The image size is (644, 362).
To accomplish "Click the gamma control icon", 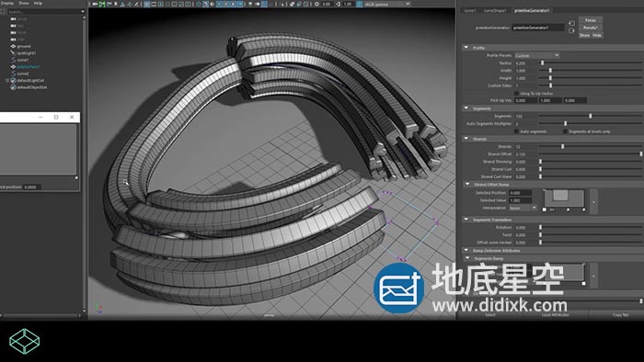I will [x=338, y=4].
